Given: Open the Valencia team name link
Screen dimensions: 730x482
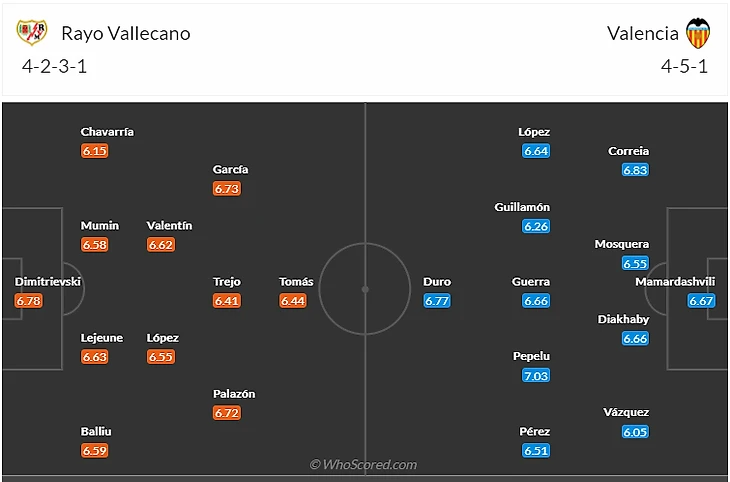Looking at the screenshot, I should click(642, 33).
